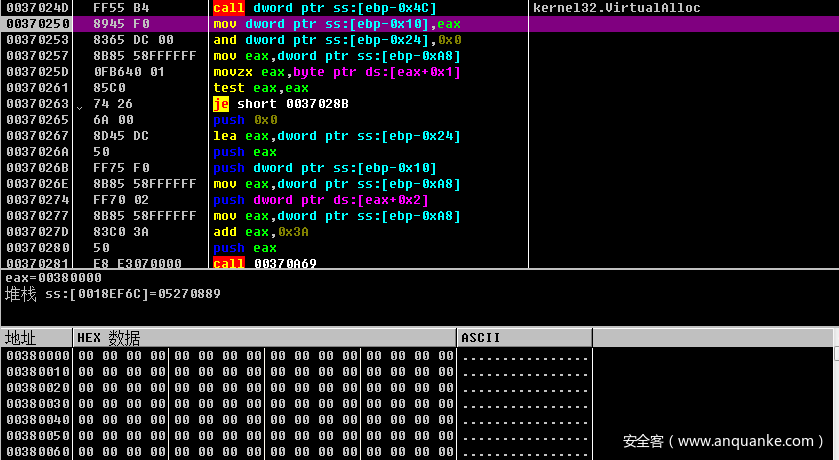
Task: Click the push dword ptr ds:[eax+0x2] instruction
Action: 321,200
